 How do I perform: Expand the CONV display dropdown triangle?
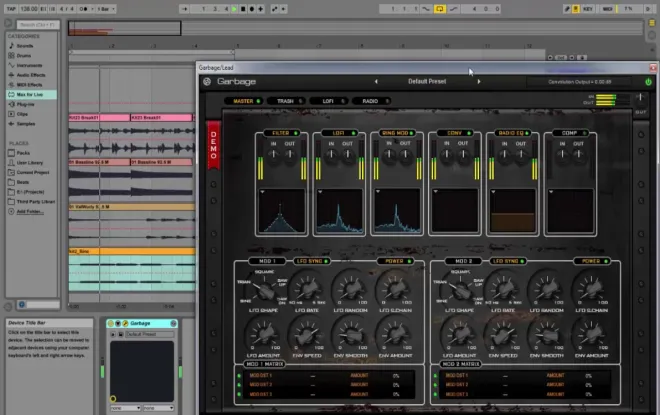pos(436,192)
